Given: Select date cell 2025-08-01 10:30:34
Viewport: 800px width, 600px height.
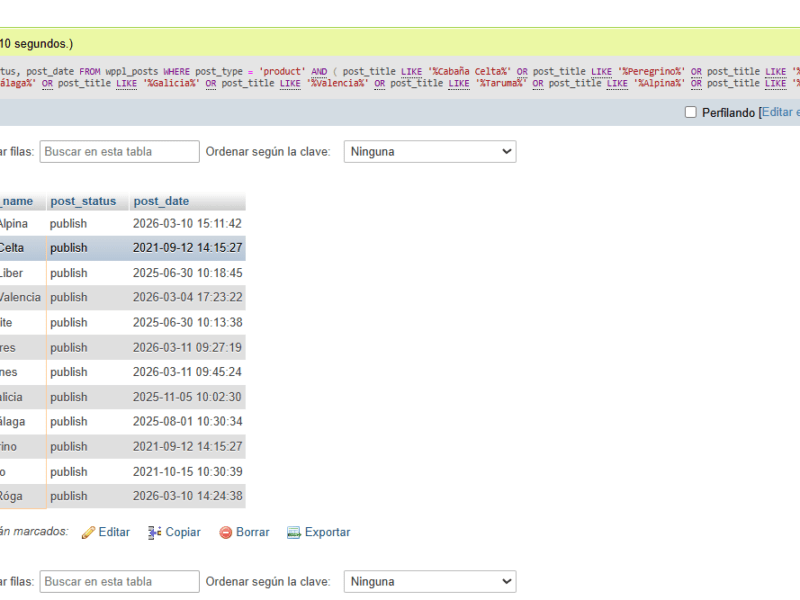Looking at the screenshot, I should pyautogui.click(x=187, y=421).
